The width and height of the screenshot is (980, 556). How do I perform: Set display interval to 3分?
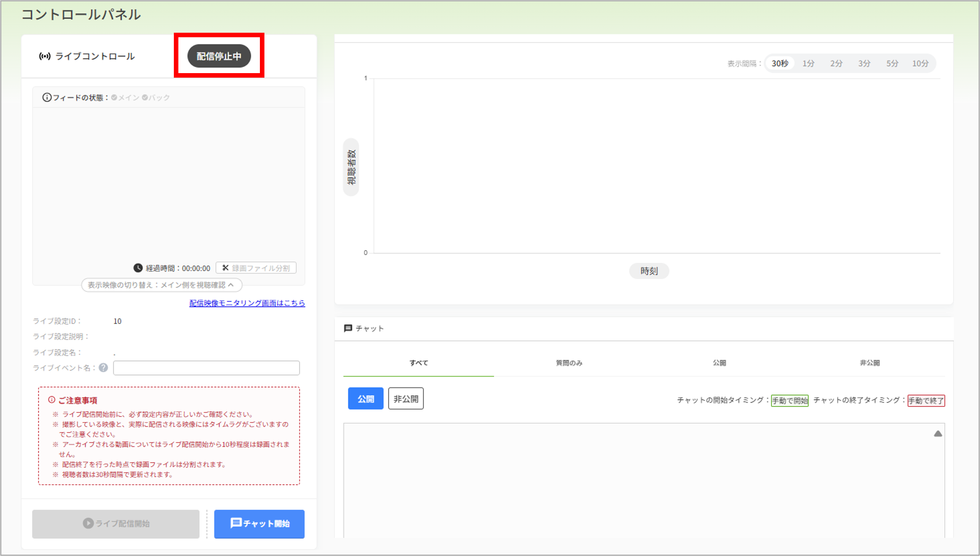click(x=864, y=63)
